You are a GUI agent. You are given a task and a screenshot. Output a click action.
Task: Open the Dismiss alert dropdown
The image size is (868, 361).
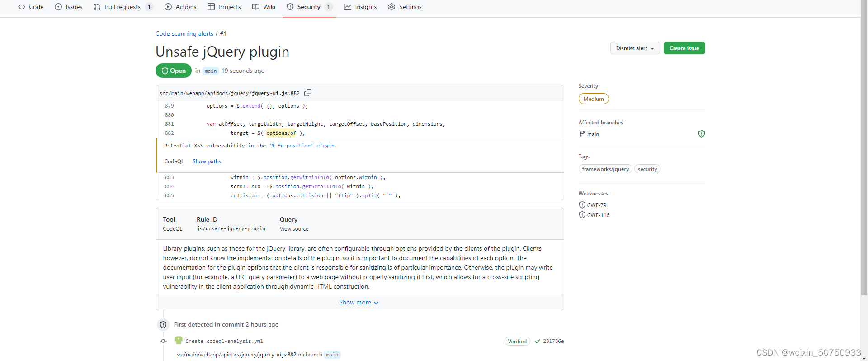coord(635,48)
